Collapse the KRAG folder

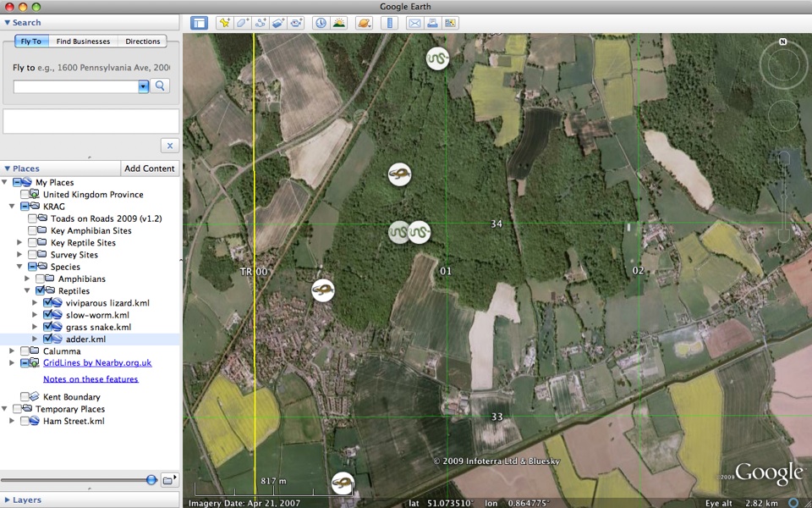12,207
